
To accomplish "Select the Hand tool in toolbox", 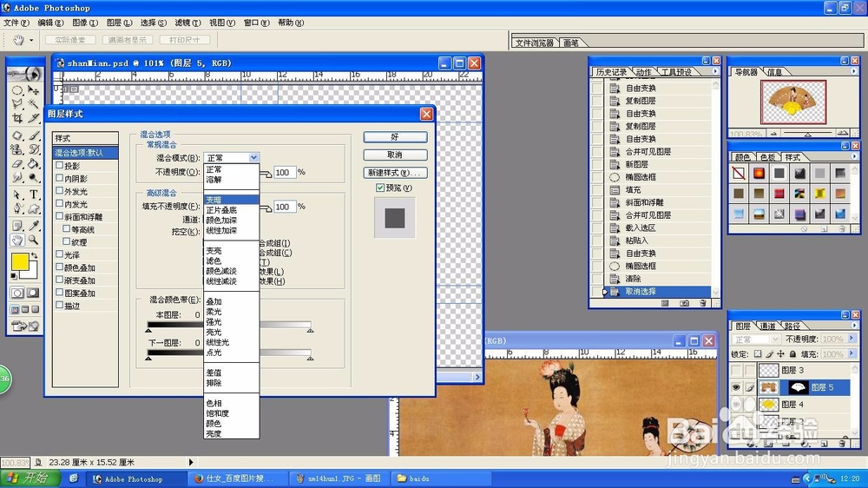I will [17, 240].
